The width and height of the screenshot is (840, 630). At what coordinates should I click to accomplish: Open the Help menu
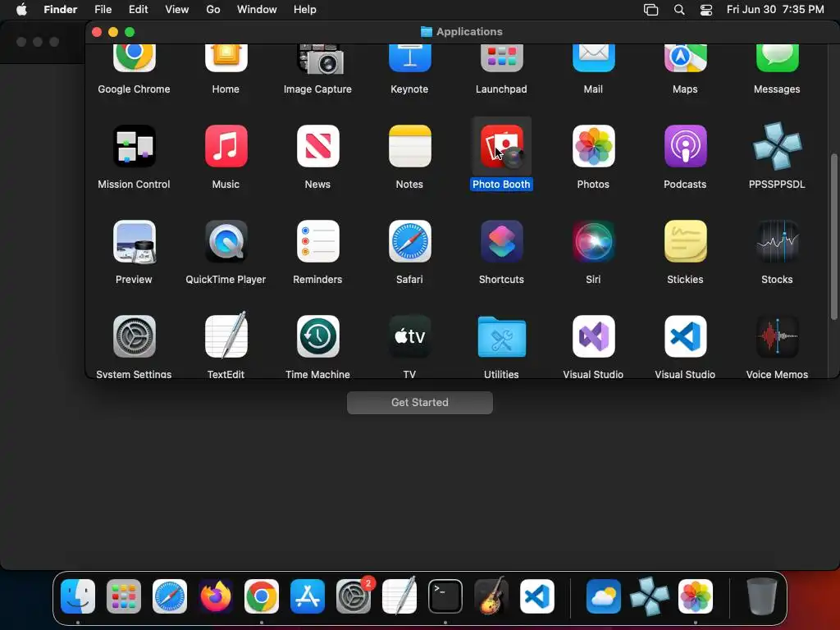pyautogui.click(x=305, y=10)
